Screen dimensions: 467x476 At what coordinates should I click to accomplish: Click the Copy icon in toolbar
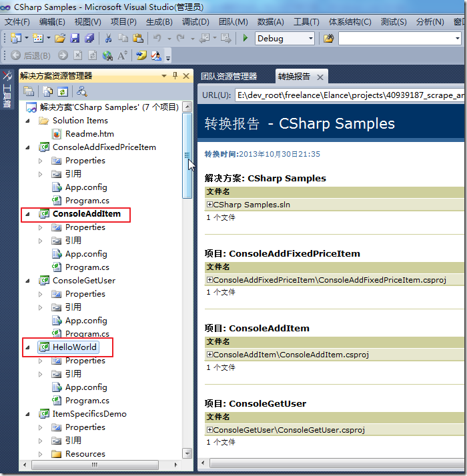(123, 38)
